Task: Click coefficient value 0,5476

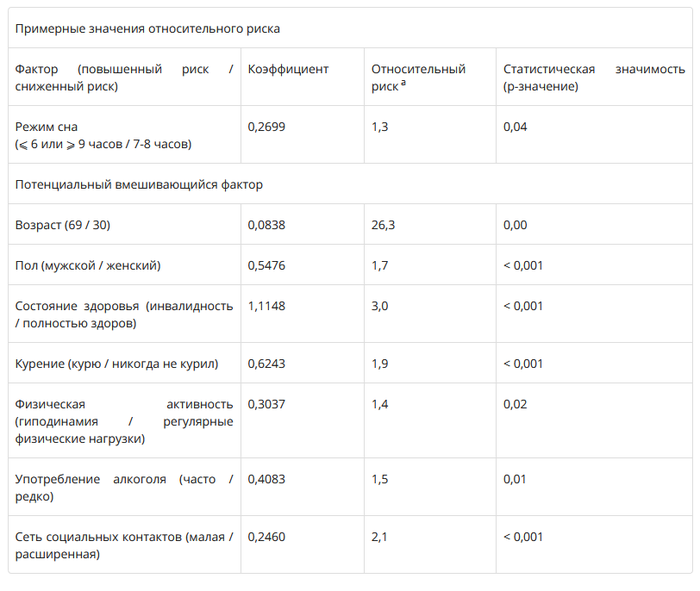Action: pos(266,265)
